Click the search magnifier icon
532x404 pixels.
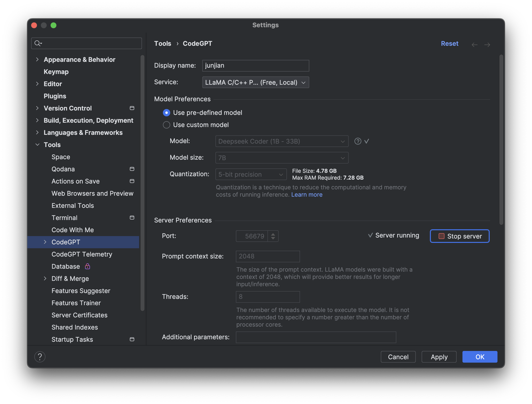coord(38,43)
